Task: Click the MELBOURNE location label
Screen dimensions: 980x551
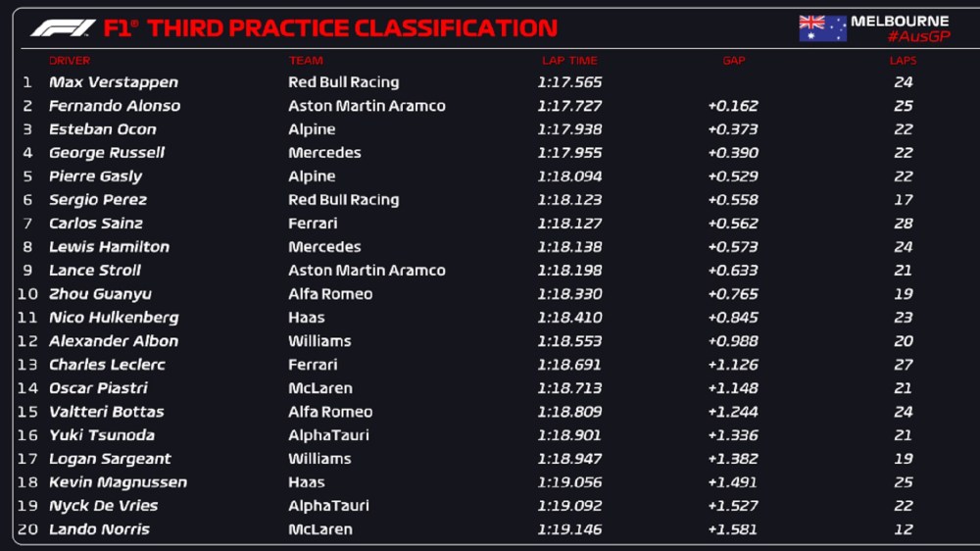Action: tap(899, 21)
